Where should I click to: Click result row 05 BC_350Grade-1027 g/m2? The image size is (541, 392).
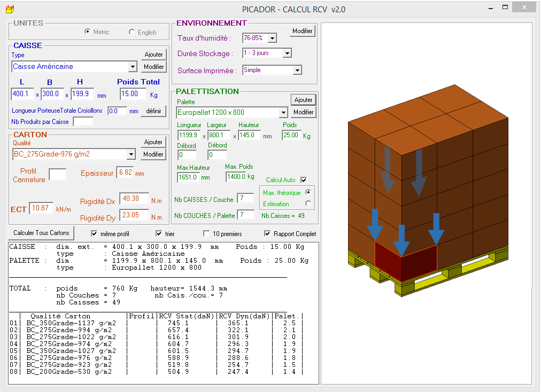[156, 351]
